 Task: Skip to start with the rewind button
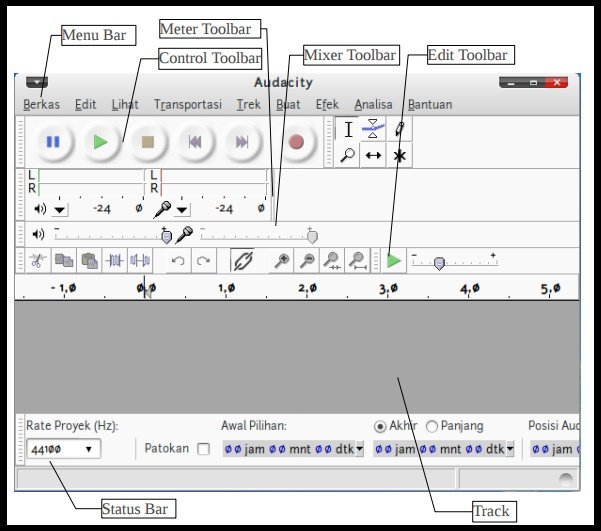[x=195, y=142]
